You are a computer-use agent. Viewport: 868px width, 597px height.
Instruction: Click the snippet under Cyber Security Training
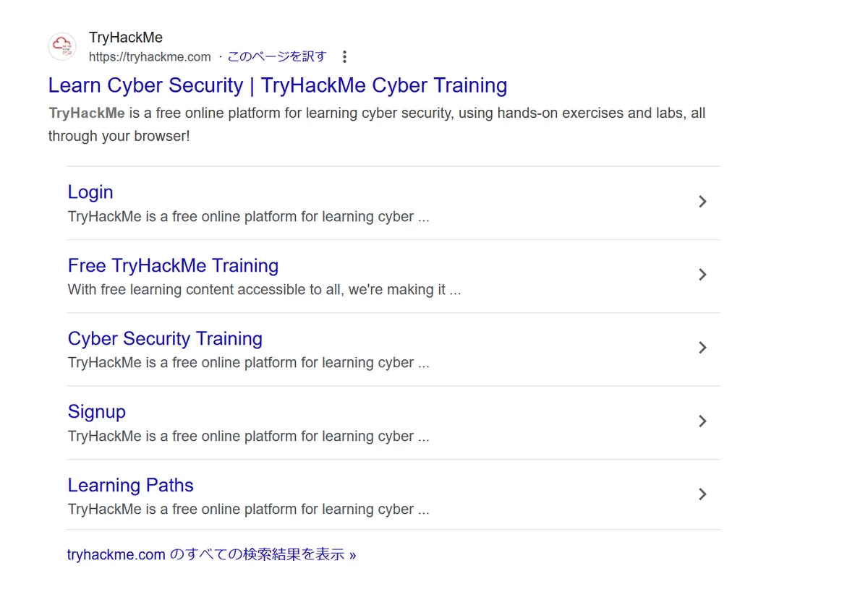(248, 363)
